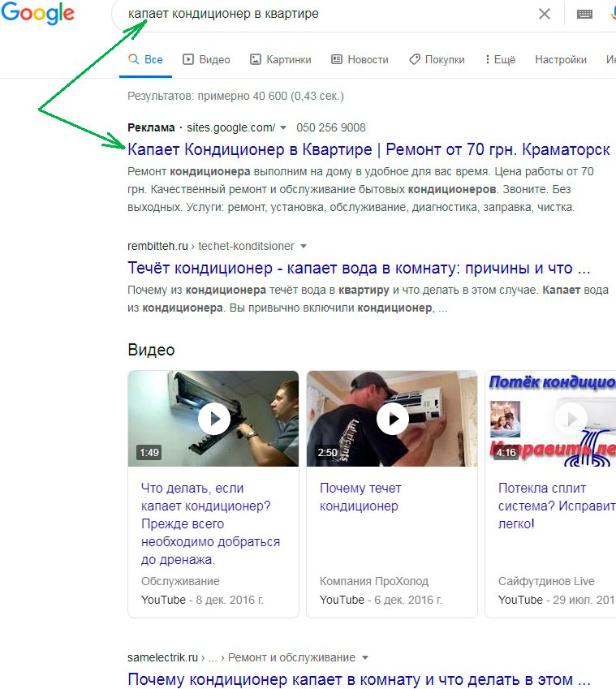
Task: Open the Течёт кондиционер result link
Action: pos(359,269)
